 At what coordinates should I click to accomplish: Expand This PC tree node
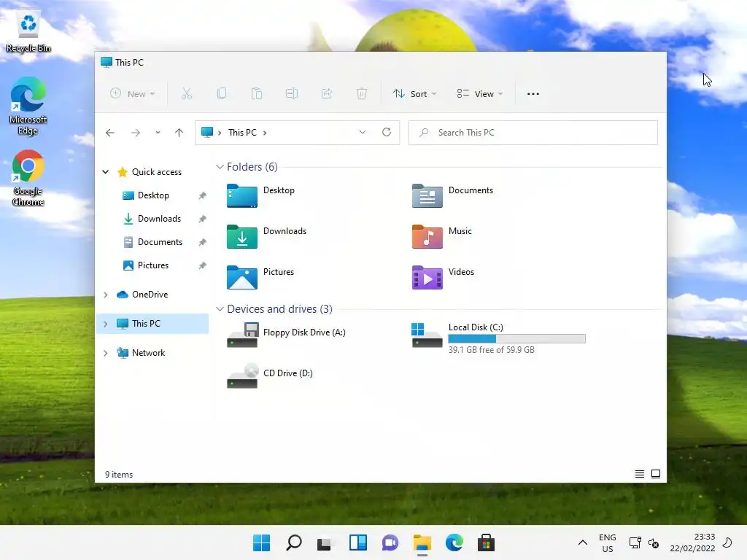(x=105, y=324)
